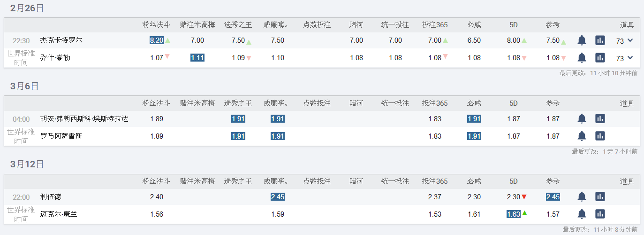Image resolution: width=644 pixels, height=235 pixels.
Task: Open chart icon for 利伍德 row
Action: click(600, 196)
